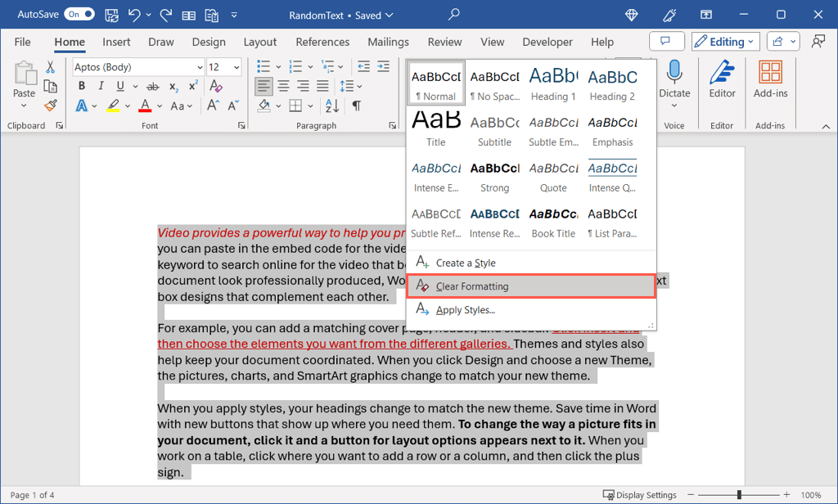This screenshot has height=504, width=838.
Task: Toggle Bold formatting
Action: coord(81,87)
